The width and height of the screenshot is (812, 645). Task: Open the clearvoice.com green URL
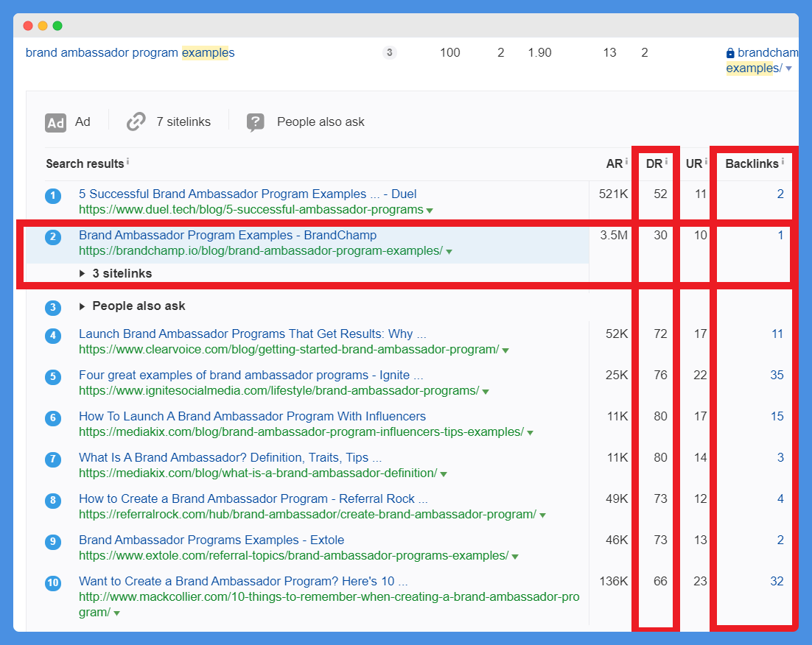click(x=289, y=350)
